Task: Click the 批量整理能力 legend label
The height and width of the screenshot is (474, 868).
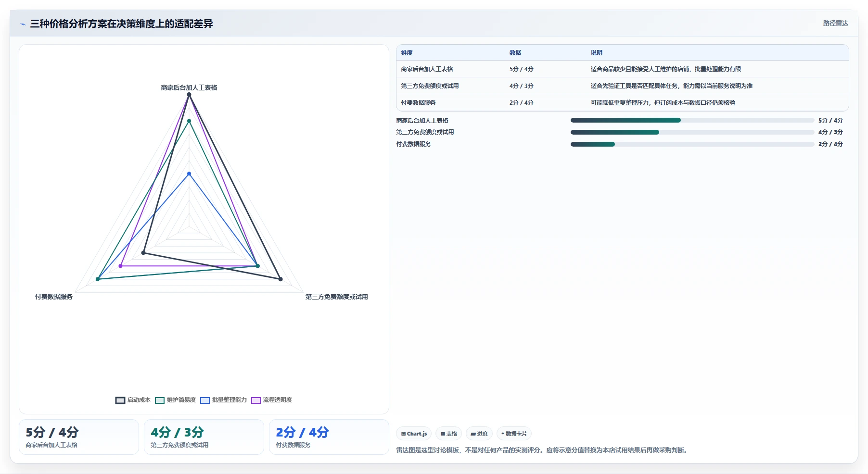Action: click(230, 400)
